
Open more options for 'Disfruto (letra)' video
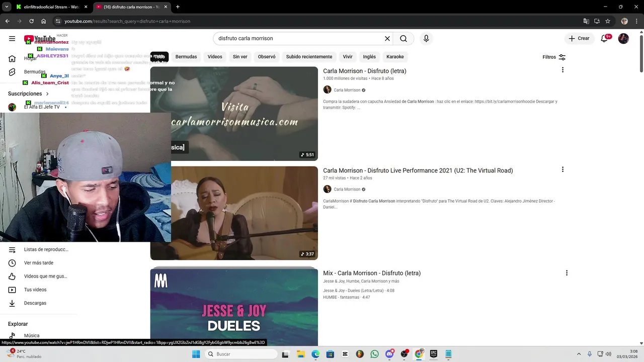562,70
